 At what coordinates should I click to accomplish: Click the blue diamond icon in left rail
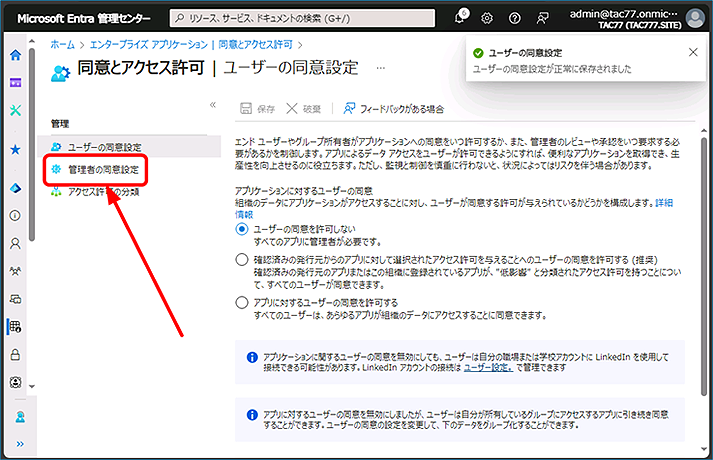click(x=15, y=188)
